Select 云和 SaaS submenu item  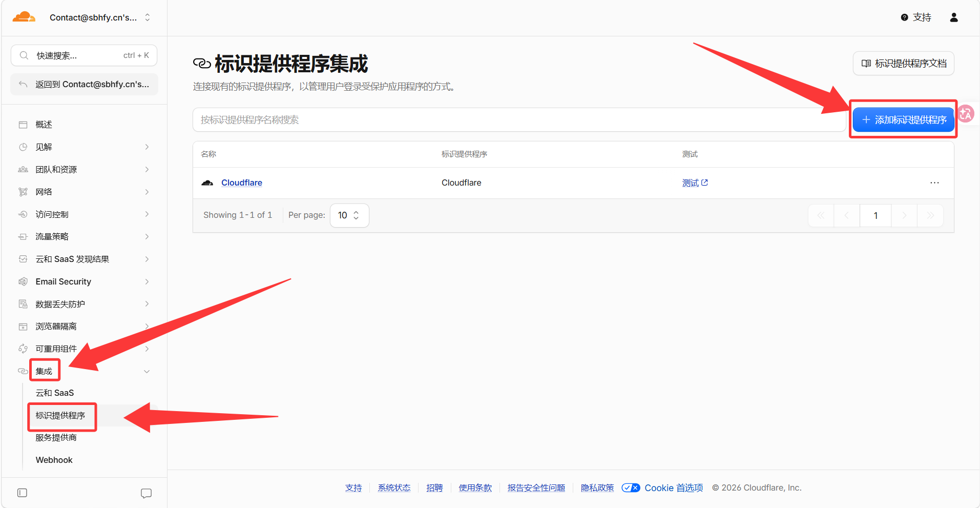pyautogui.click(x=54, y=393)
